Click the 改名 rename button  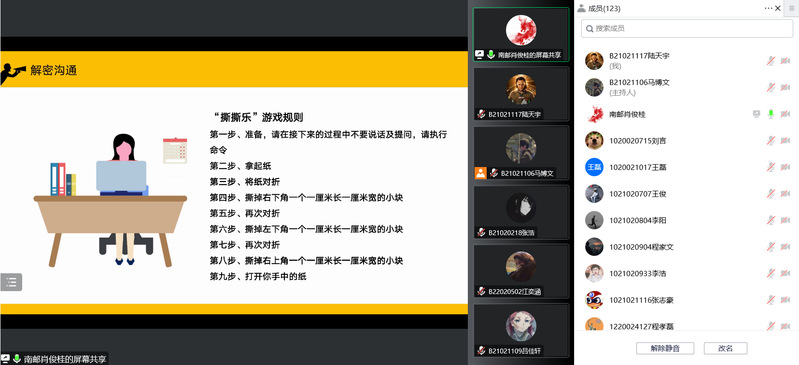point(726,348)
